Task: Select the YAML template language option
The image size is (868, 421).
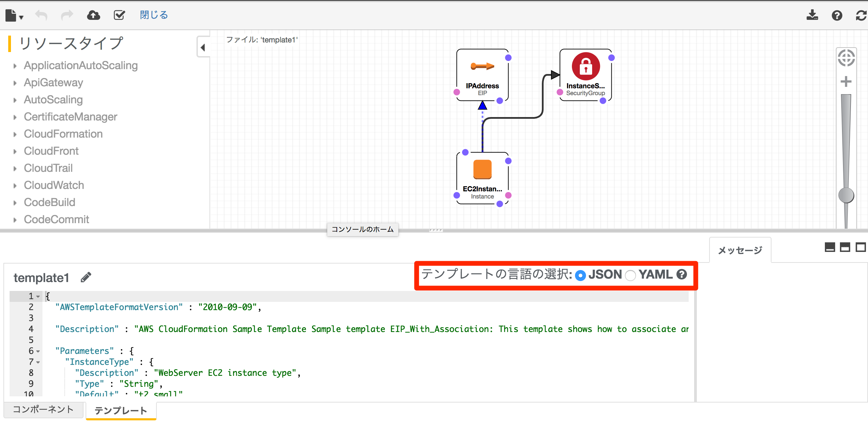Action: (630, 275)
